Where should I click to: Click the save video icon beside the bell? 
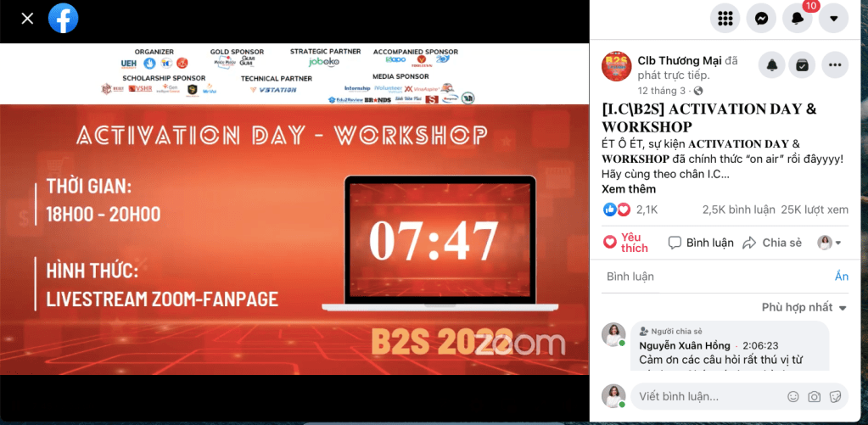pos(800,64)
